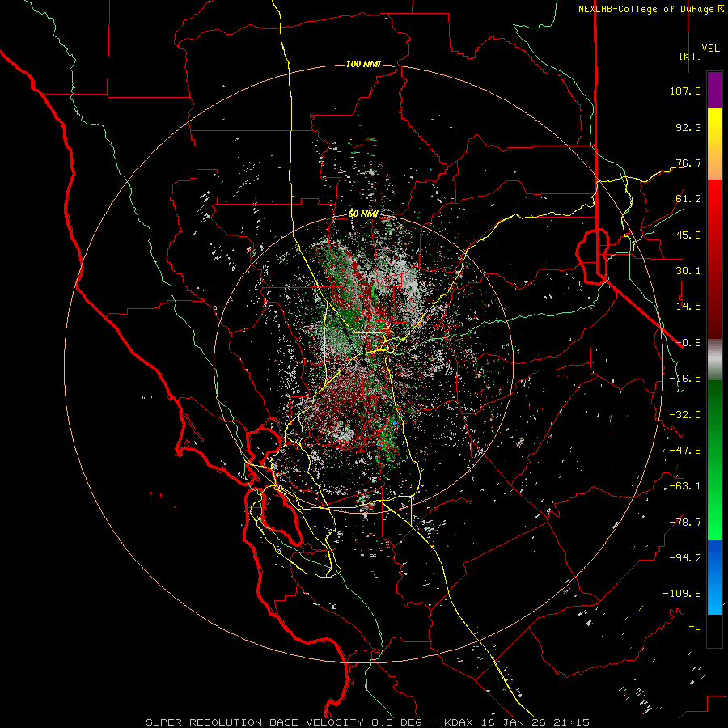Click the -32.0 legend value
The width and height of the screenshot is (728, 728).
(685, 415)
